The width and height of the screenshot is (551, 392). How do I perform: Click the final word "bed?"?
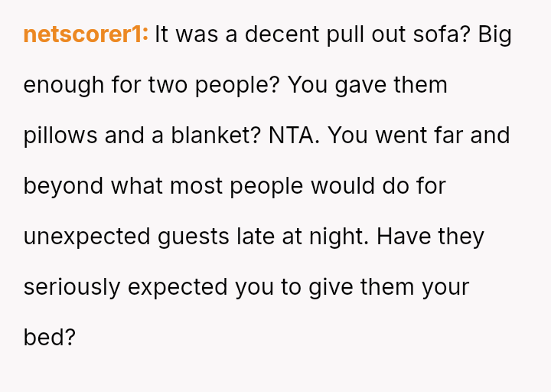(50, 338)
